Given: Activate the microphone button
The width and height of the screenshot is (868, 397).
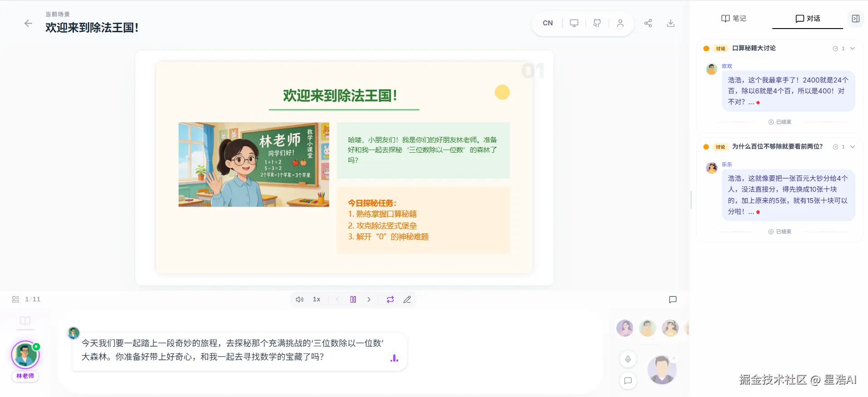Looking at the screenshot, I should tap(628, 359).
